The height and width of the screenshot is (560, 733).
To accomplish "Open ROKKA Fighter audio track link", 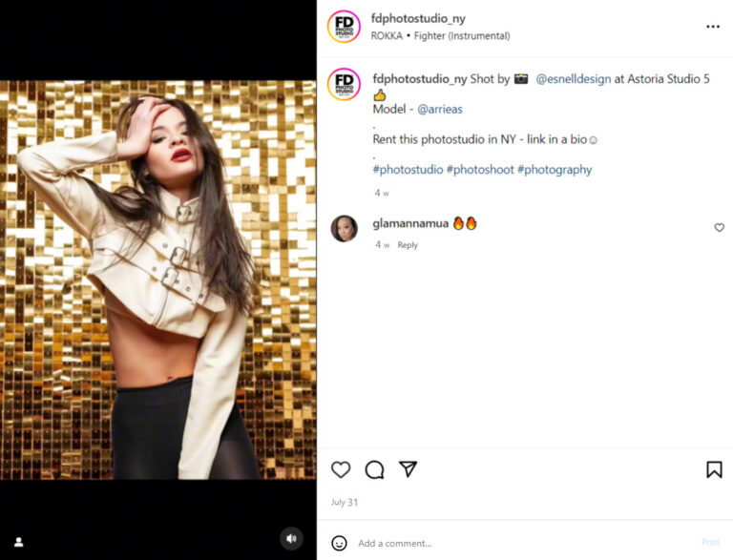I will pos(440,36).
